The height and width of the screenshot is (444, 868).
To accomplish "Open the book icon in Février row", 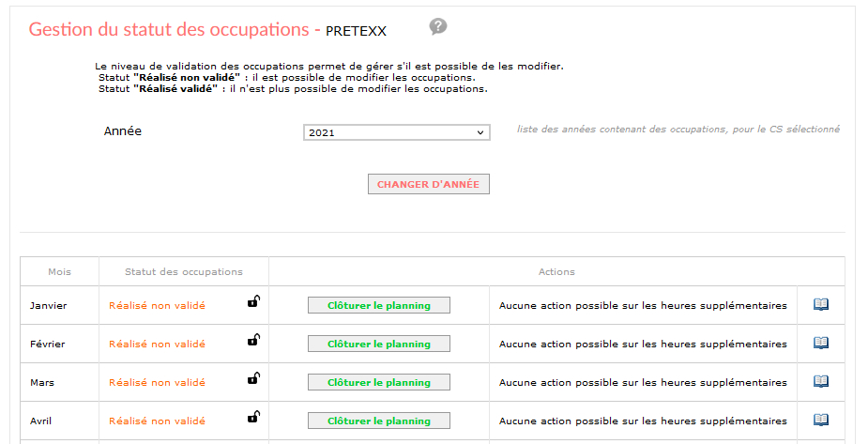I will click(x=821, y=344).
